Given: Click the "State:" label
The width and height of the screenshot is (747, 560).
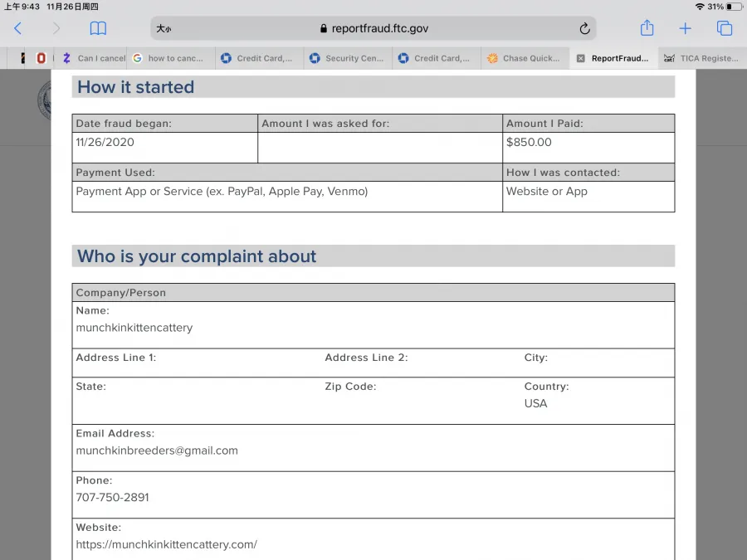Looking at the screenshot, I should click(91, 386).
